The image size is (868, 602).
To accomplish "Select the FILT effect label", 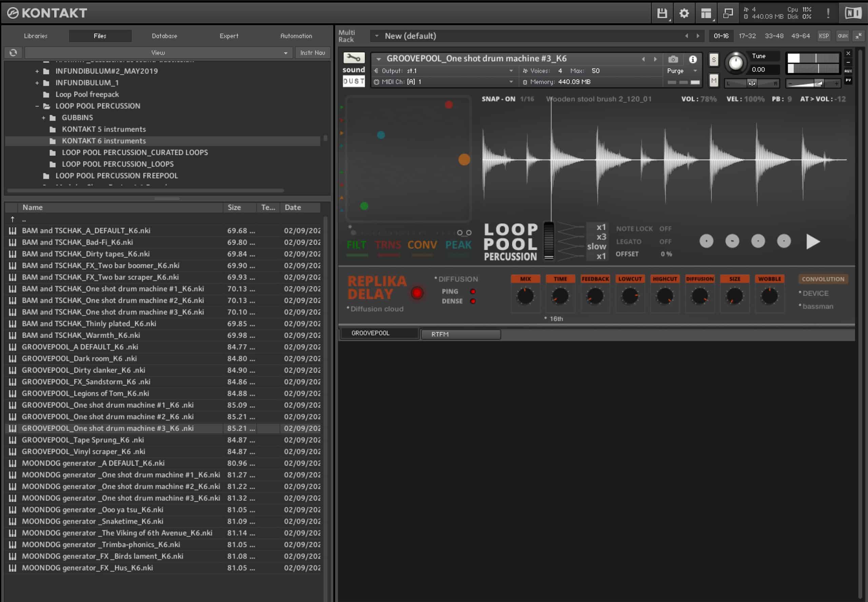I will [x=356, y=245].
